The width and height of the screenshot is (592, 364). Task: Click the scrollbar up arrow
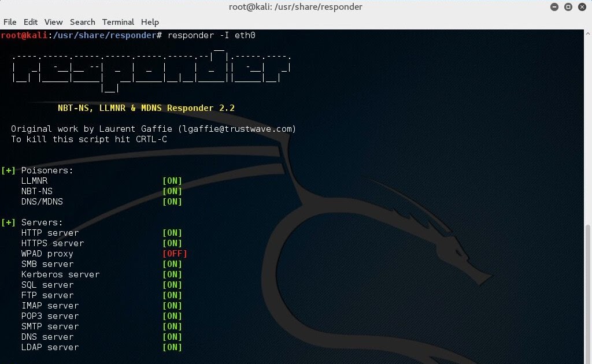[588, 34]
